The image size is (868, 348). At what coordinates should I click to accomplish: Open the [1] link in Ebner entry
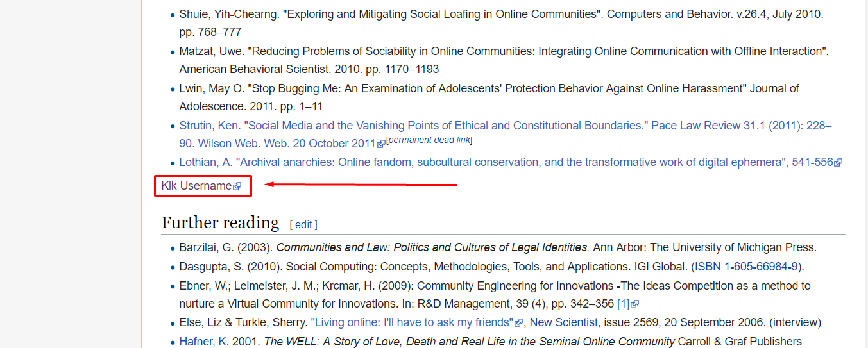pyautogui.click(x=624, y=304)
